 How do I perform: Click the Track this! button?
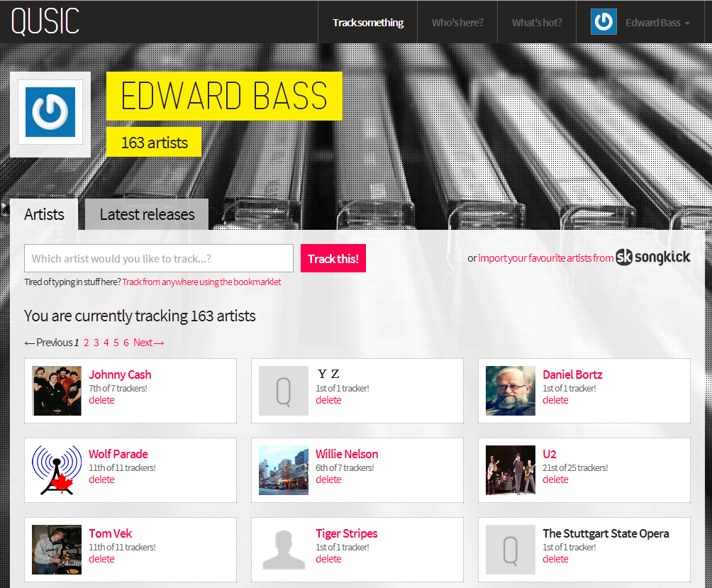[333, 258]
